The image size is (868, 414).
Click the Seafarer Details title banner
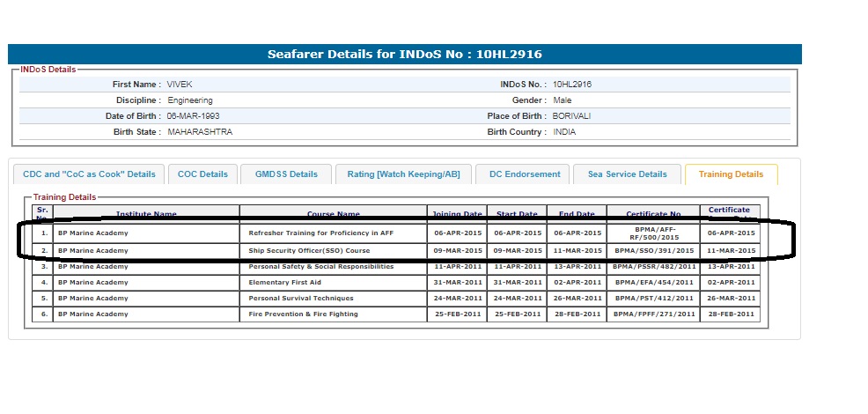coord(405,54)
